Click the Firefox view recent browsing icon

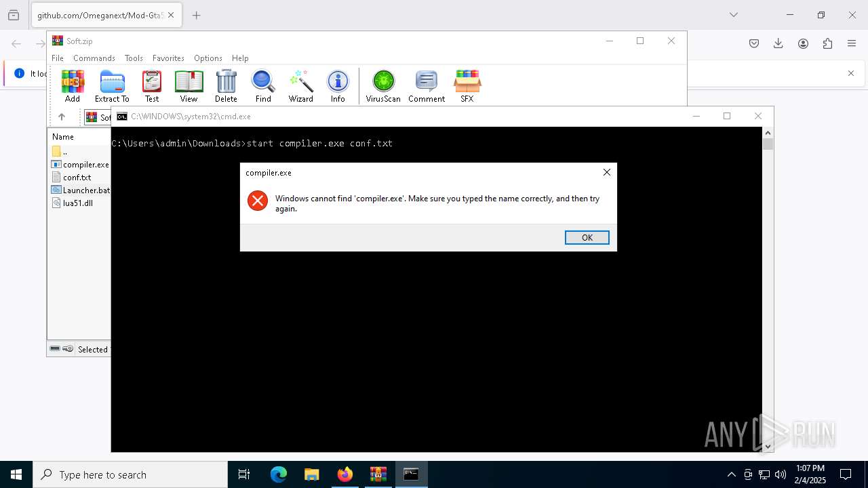pyautogui.click(x=14, y=15)
